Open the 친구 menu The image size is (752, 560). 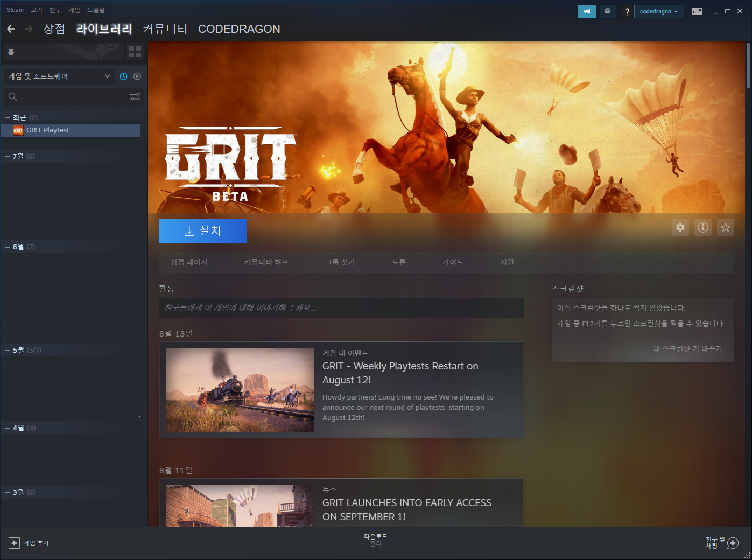tap(55, 10)
